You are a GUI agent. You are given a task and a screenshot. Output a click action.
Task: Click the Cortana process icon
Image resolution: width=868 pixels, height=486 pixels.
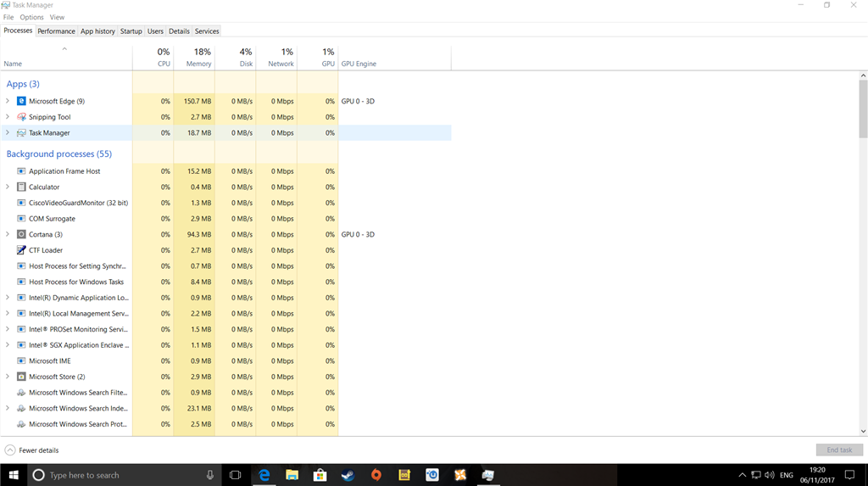pyautogui.click(x=21, y=234)
